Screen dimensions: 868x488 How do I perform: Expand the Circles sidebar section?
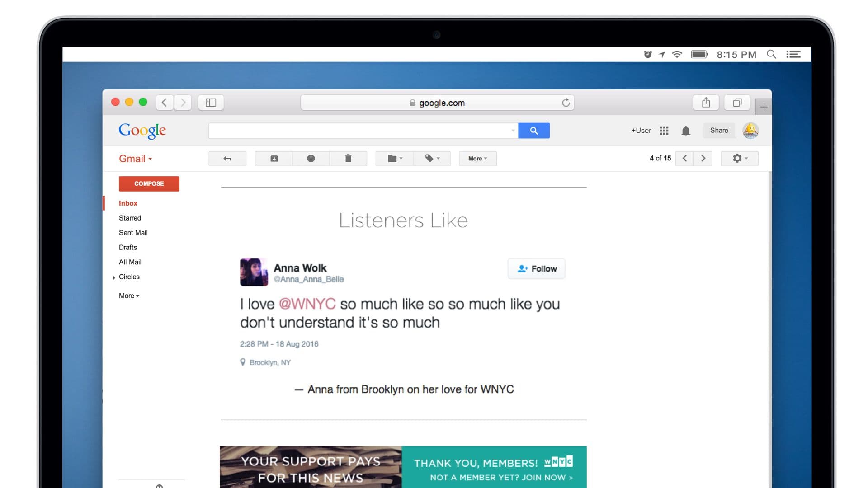[114, 277]
